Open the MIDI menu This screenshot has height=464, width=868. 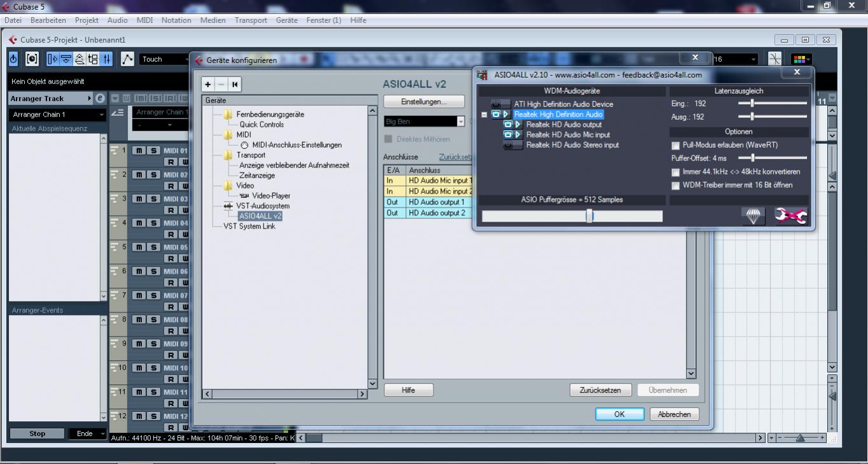coord(144,20)
